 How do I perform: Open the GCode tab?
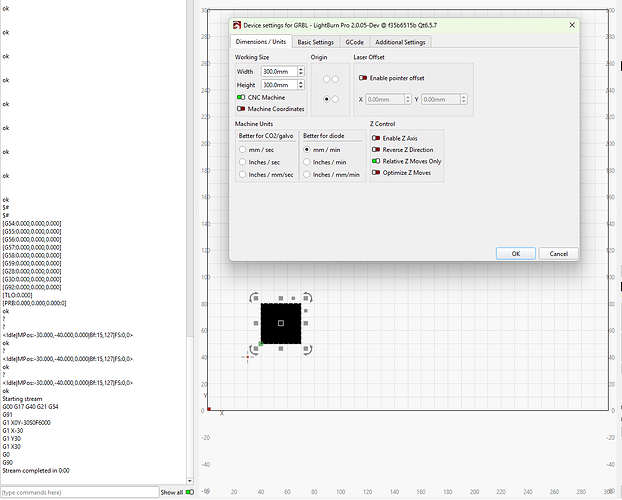tap(355, 42)
